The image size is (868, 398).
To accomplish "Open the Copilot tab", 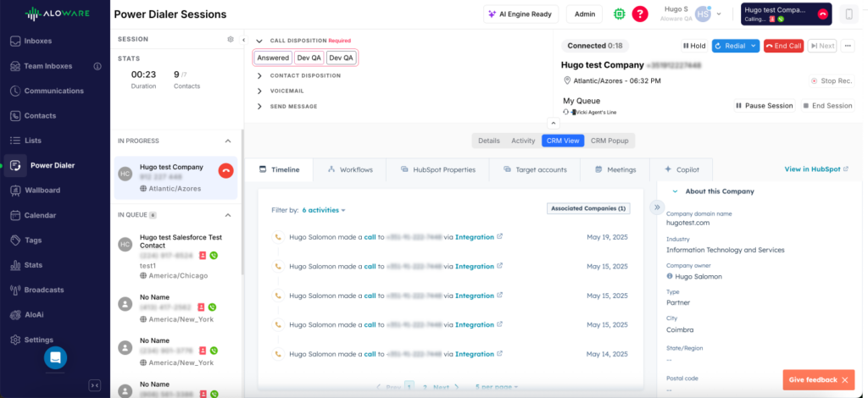I will click(682, 169).
